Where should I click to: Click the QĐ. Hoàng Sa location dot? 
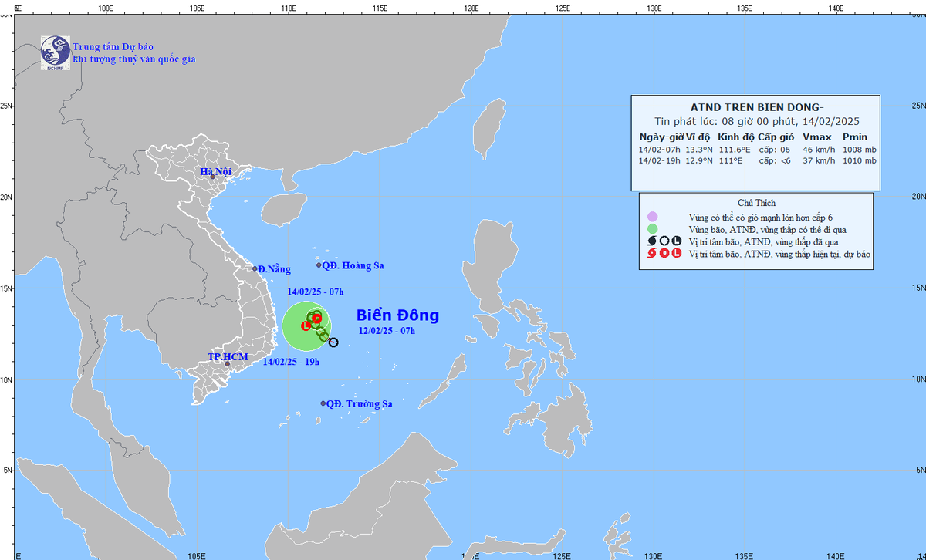pyautogui.click(x=319, y=265)
